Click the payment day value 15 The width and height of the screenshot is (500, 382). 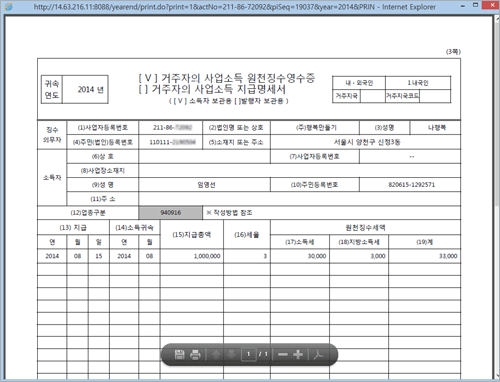tap(99, 256)
